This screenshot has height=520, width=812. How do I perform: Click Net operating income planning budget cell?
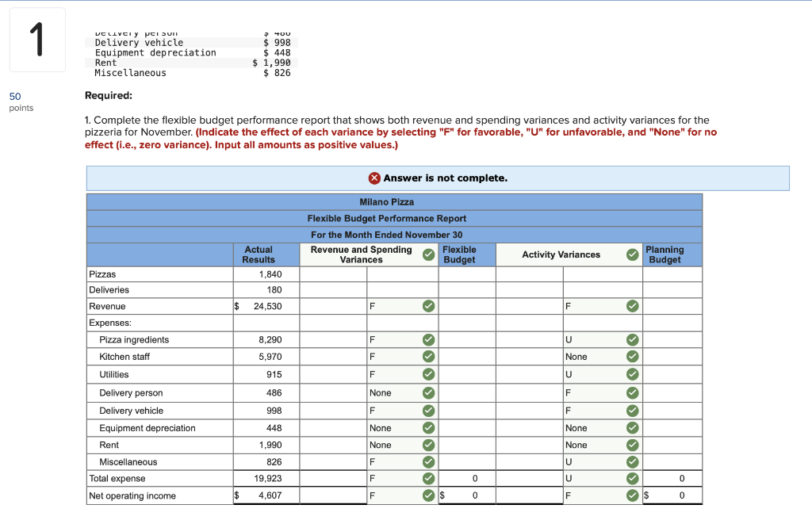click(672, 495)
